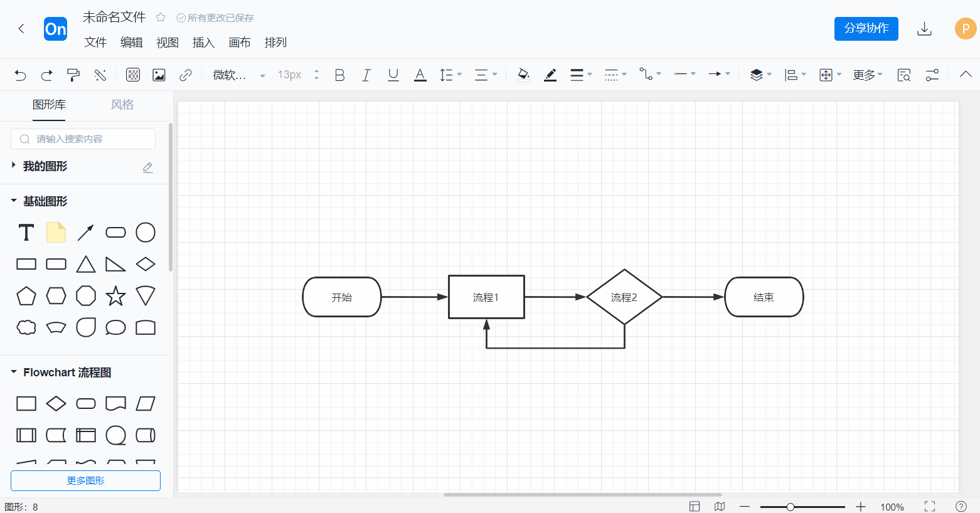Open the line color pen tool
The height and width of the screenshot is (513, 980).
click(550, 75)
